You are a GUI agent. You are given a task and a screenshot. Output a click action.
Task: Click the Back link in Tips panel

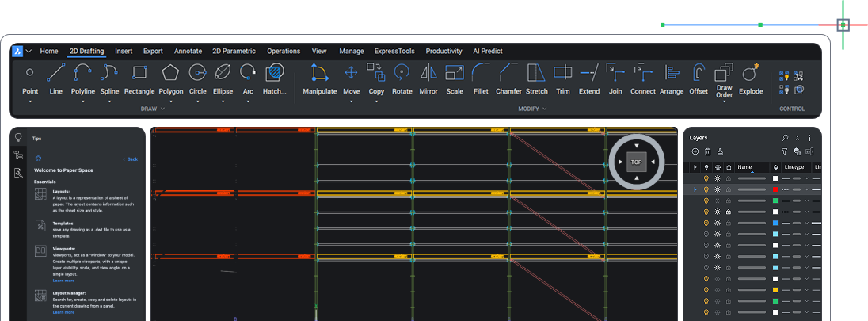132,159
